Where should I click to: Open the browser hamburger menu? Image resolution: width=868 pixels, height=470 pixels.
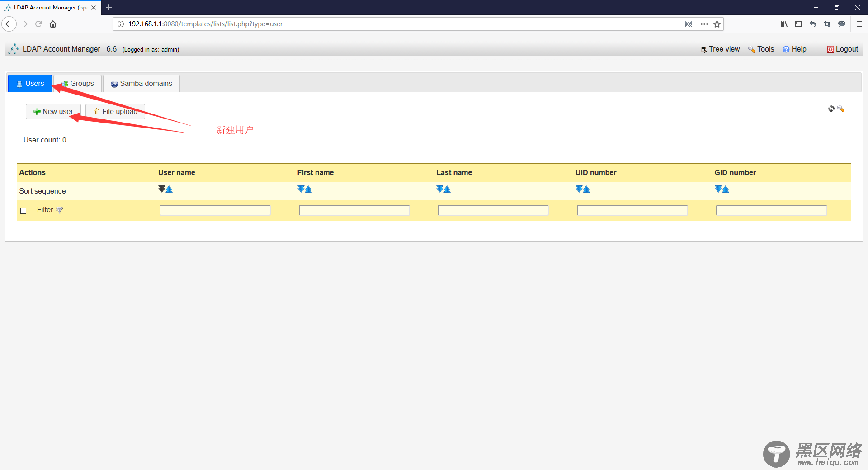pos(859,24)
